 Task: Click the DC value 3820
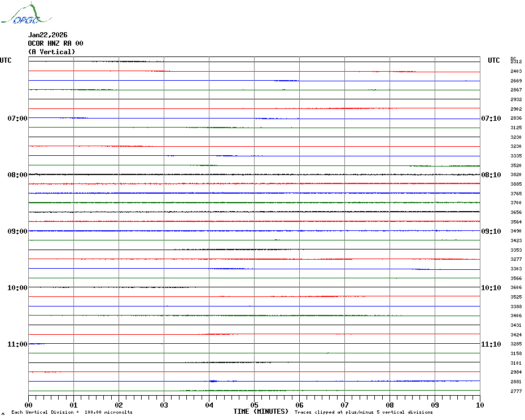(515, 175)
